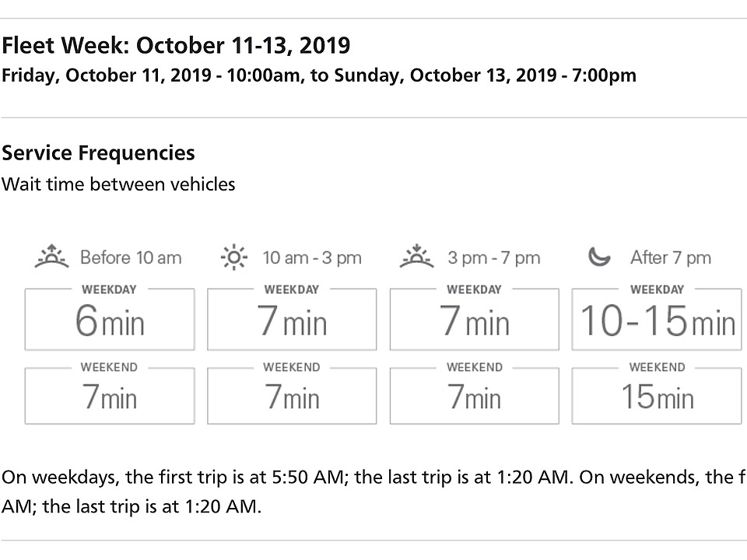Select the weekday 7 min box for 10 am - 3 pm
The width and height of the screenshot is (747, 560).
click(292, 319)
